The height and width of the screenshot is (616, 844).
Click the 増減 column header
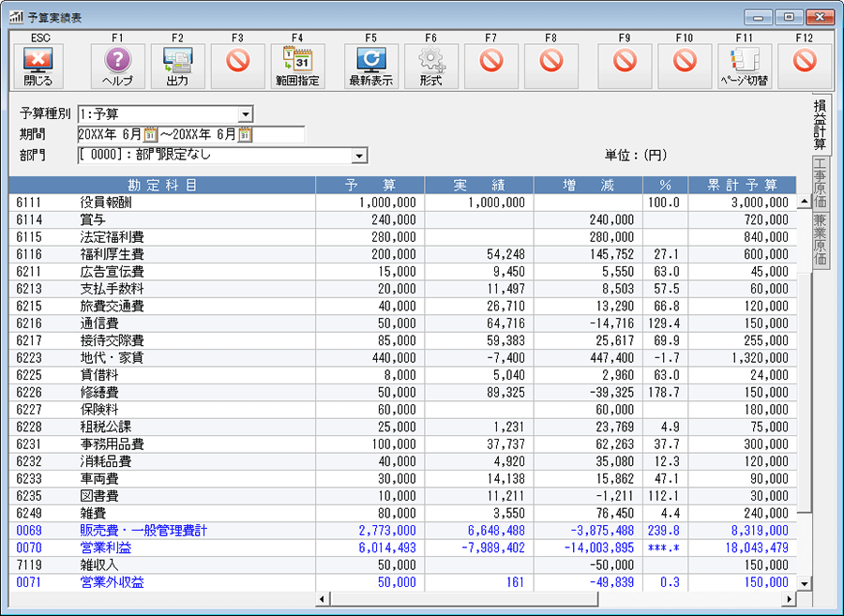pyautogui.click(x=588, y=186)
